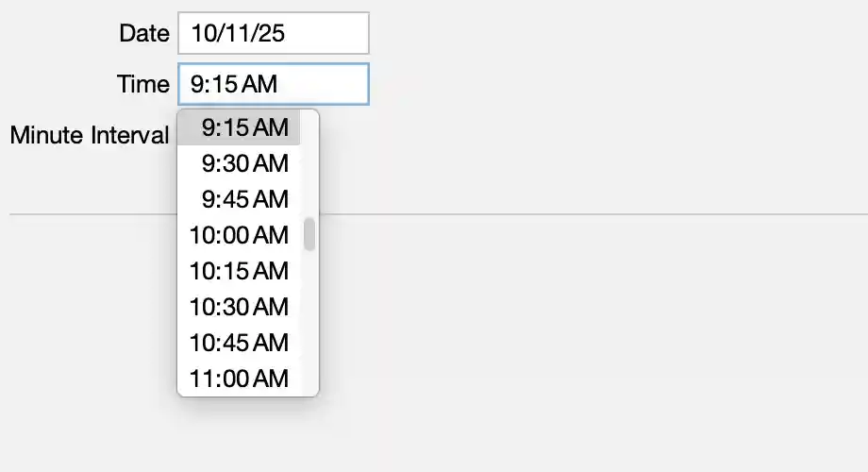Select 11:00 AM at the list bottom
The image size is (868, 472).
(x=239, y=379)
